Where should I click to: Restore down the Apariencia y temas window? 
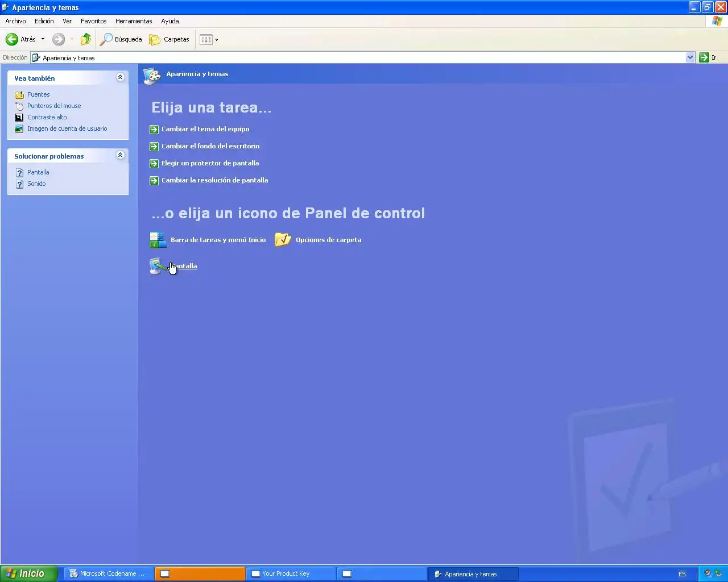click(x=707, y=7)
